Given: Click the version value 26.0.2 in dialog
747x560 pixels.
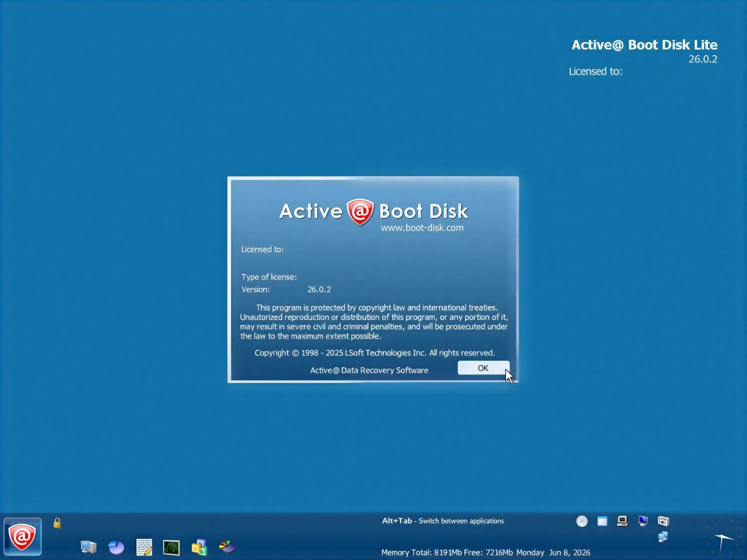Looking at the screenshot, I should (319, 289).
